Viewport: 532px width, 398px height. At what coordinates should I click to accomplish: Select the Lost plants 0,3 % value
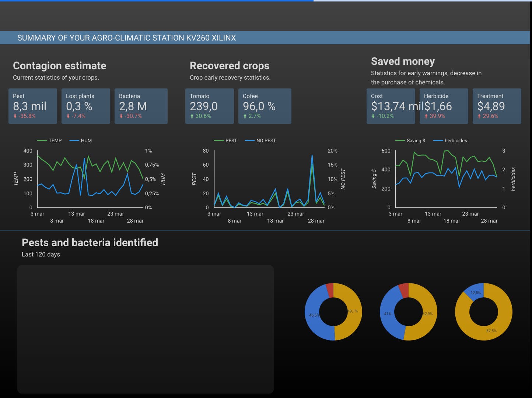coord(79,106)
